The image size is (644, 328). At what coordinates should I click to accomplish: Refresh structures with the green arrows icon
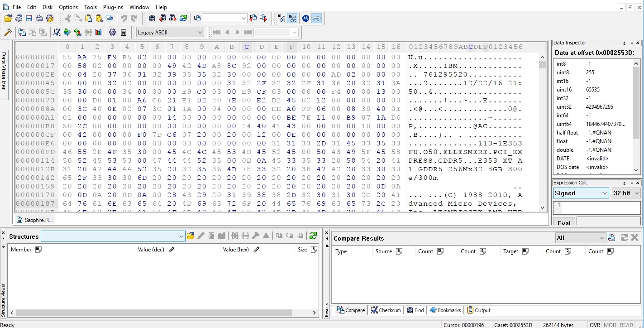pyautogui.click(x=313, y=236)
